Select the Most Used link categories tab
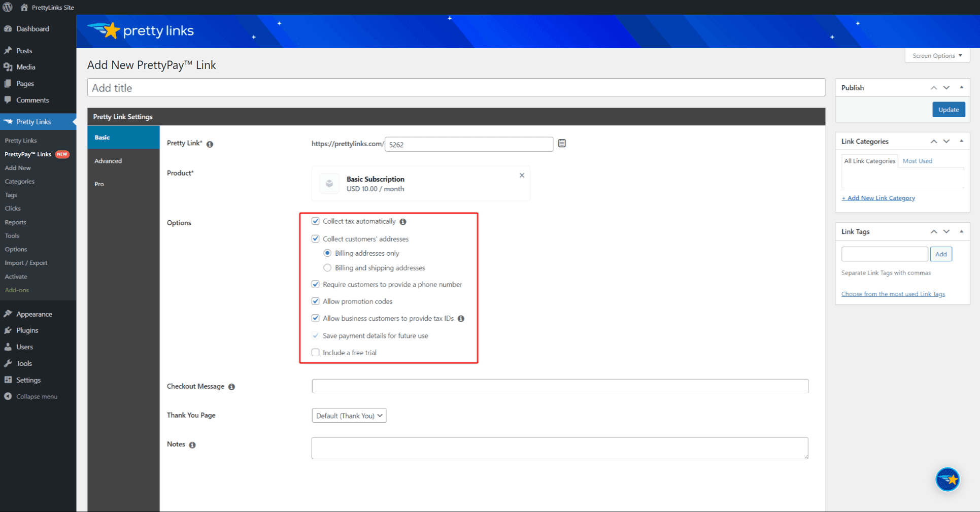Viewport: 980px width, 512px height. point(917,161)
